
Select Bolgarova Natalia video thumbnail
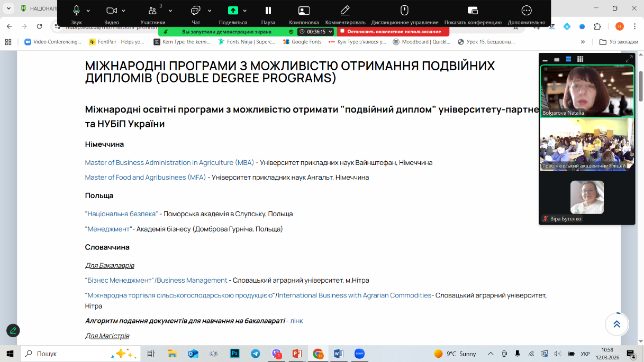tap(587, 91)
